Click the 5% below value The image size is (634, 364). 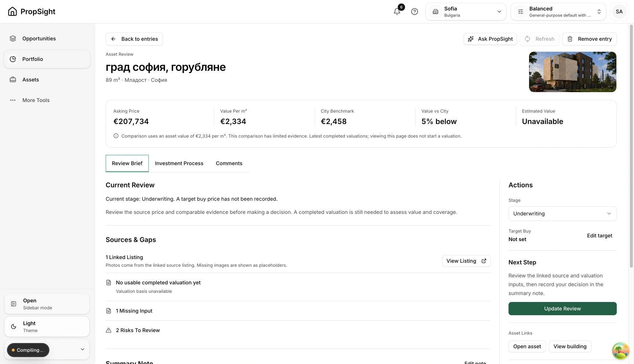coord(439,121)
